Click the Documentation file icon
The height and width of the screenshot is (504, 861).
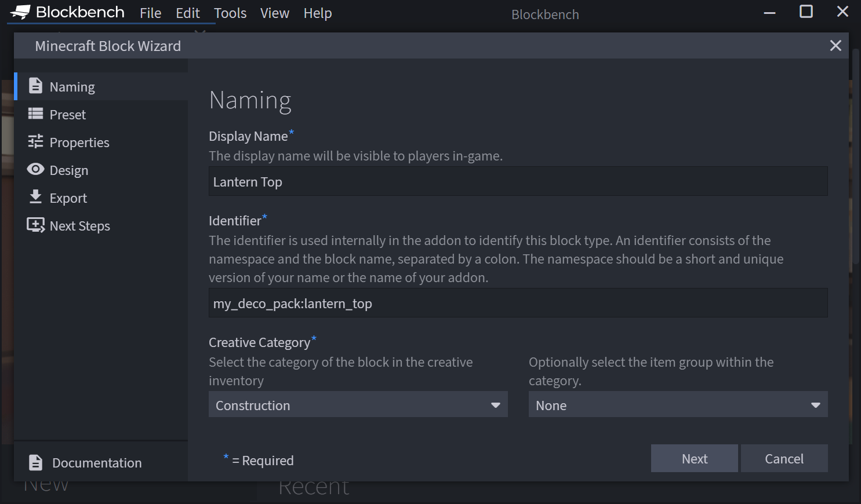click(35, 462)
